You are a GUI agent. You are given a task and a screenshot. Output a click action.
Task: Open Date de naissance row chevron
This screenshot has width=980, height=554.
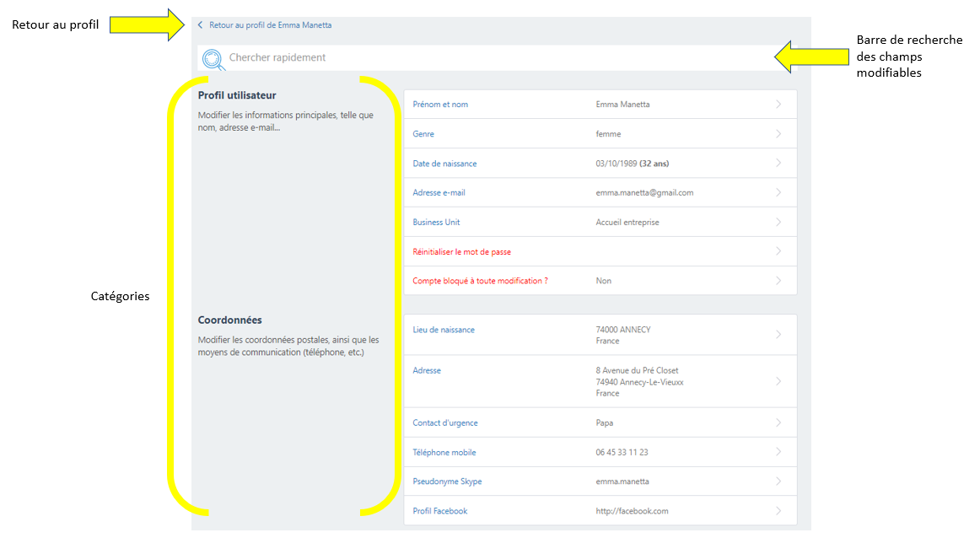778,163
